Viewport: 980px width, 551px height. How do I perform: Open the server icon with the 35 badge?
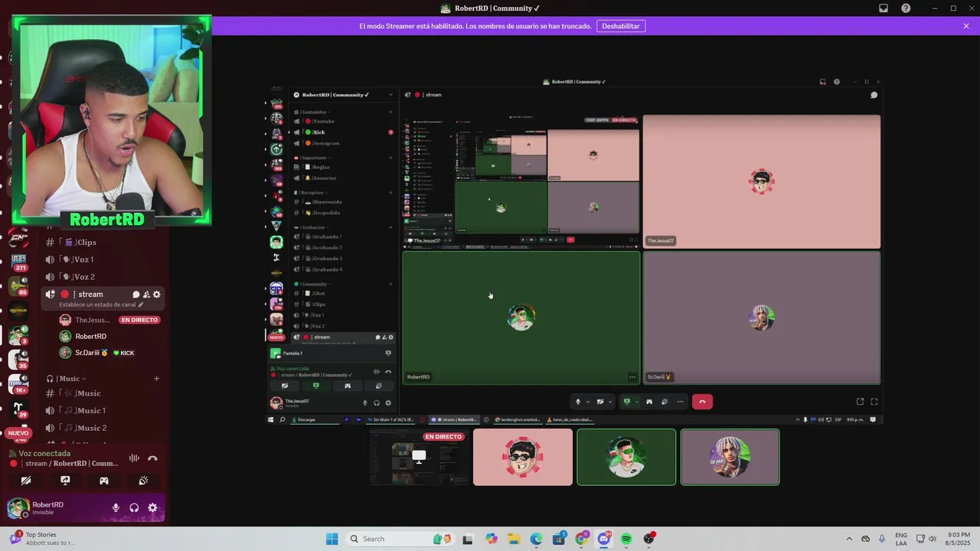point(19,360)
